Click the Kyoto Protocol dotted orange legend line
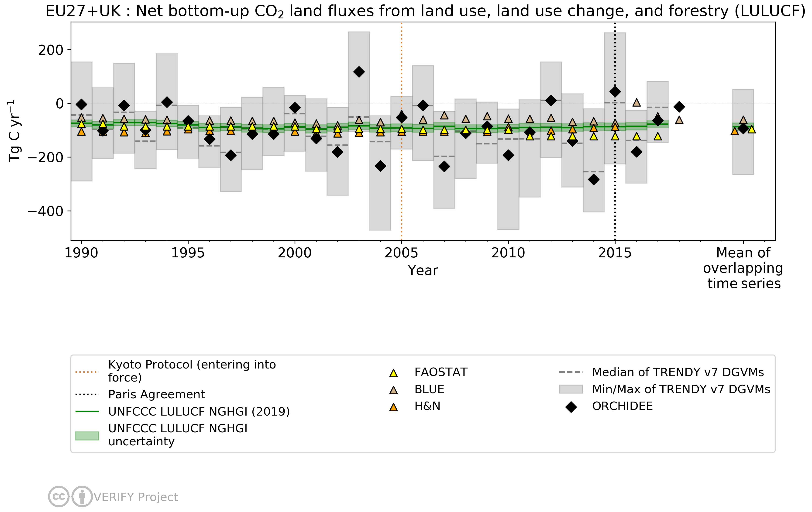 [x=87, y=372]
